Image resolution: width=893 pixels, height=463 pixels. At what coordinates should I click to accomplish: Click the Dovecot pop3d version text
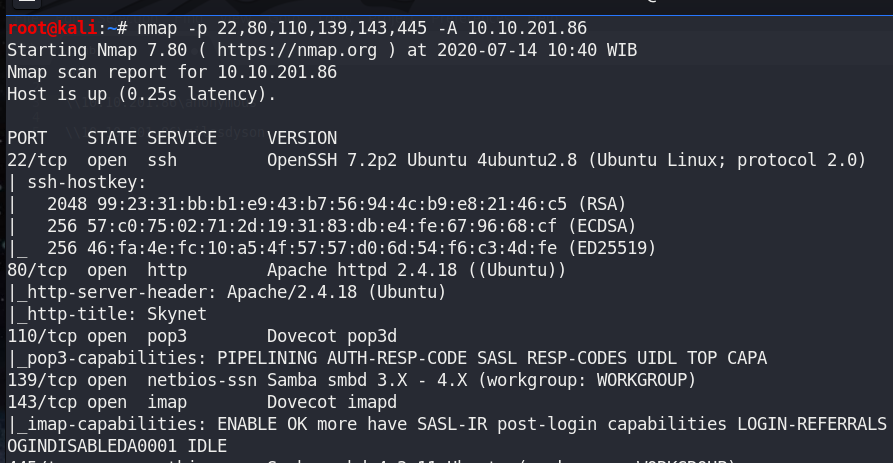click(331, 336)
